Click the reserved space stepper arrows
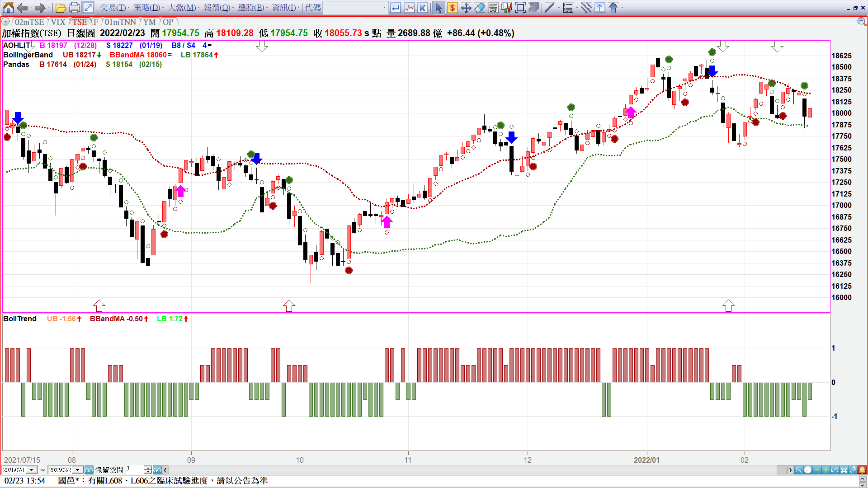 click(148, 470)
